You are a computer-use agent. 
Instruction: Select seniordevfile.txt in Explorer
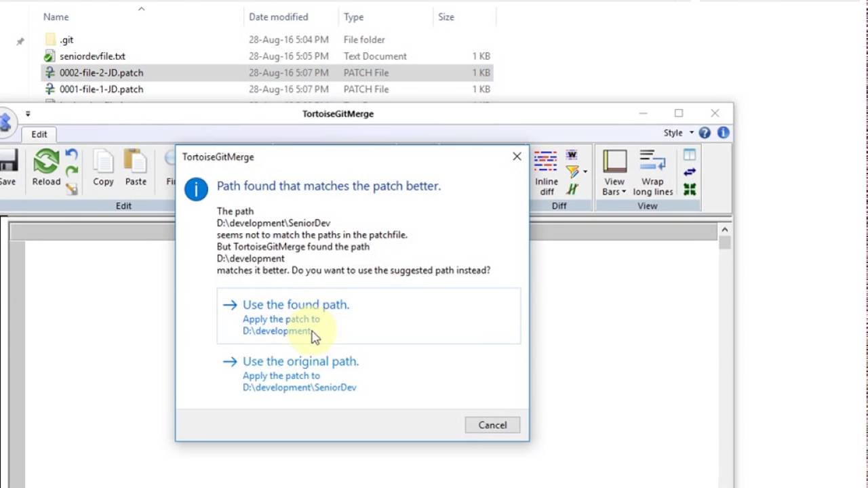[x=267, y=56]
